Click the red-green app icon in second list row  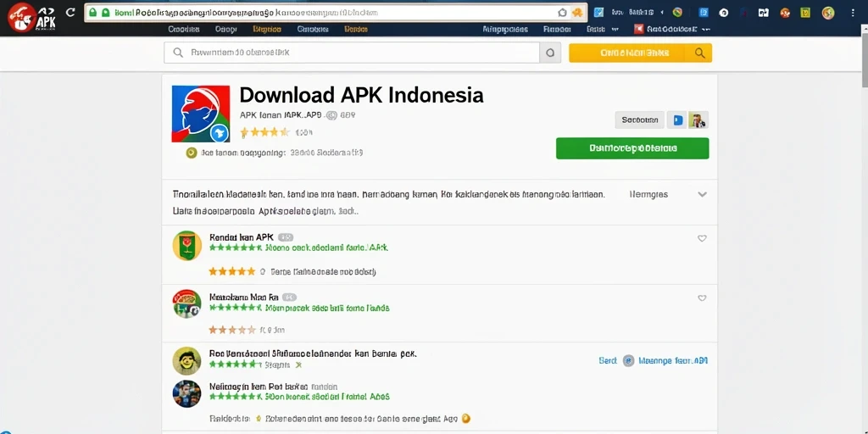click(187, 303)
